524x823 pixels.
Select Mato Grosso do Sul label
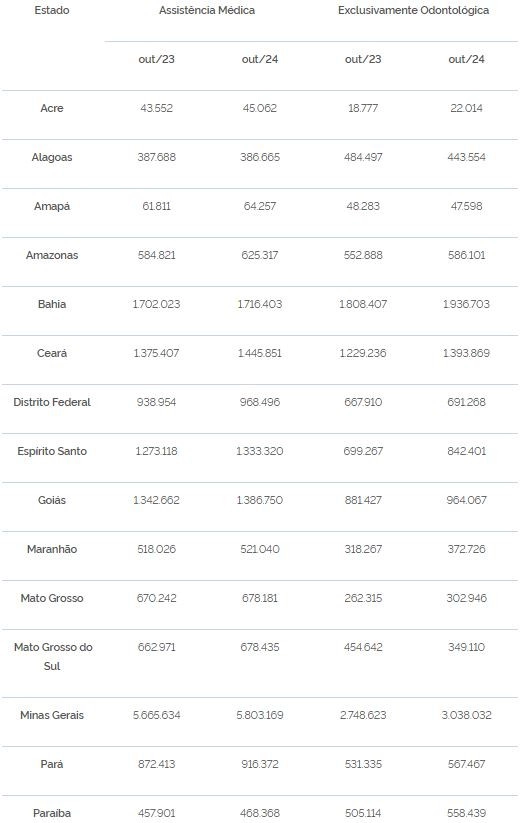click(x=53, y=657)
